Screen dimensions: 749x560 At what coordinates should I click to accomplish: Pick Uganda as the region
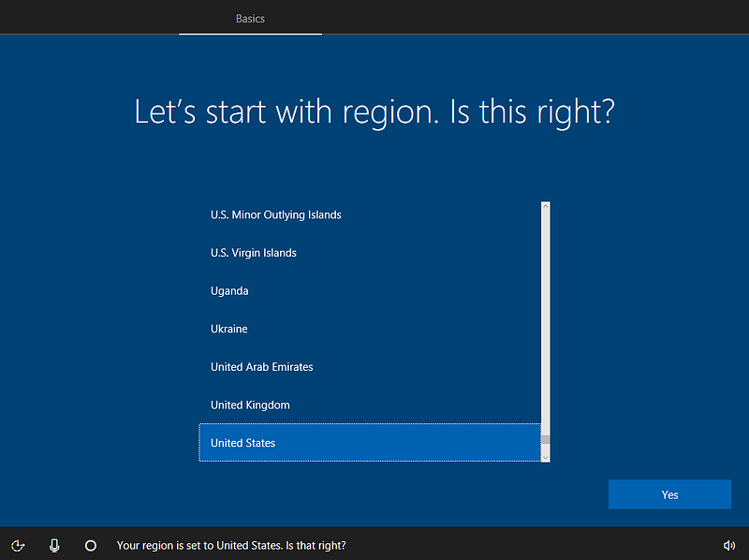click(370, 291)
